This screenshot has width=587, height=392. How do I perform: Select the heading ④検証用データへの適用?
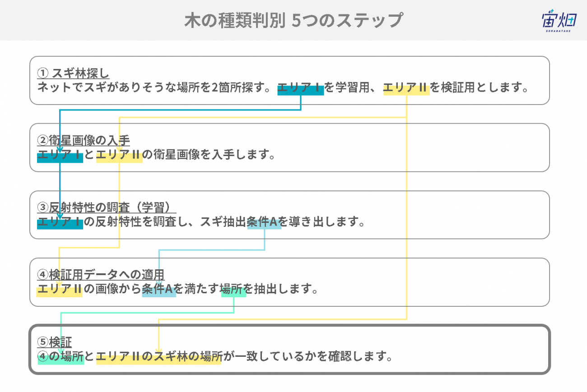pyautogui.click(x=101, y=274)
